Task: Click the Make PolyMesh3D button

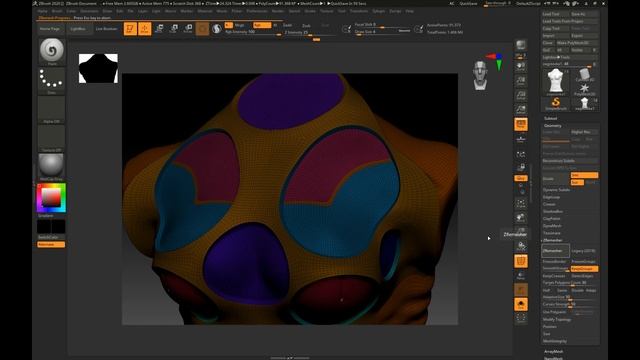Action: point(578,43)
